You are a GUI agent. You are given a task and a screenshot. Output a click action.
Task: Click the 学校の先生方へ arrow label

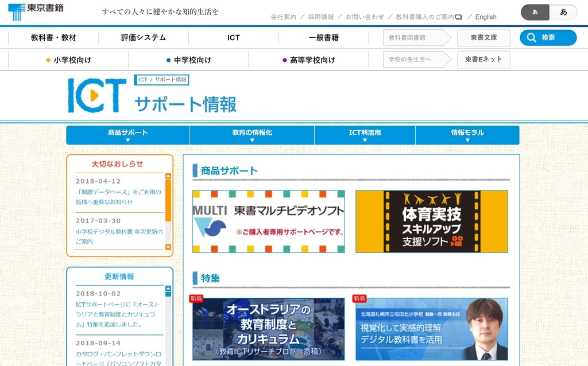[417, 60]
